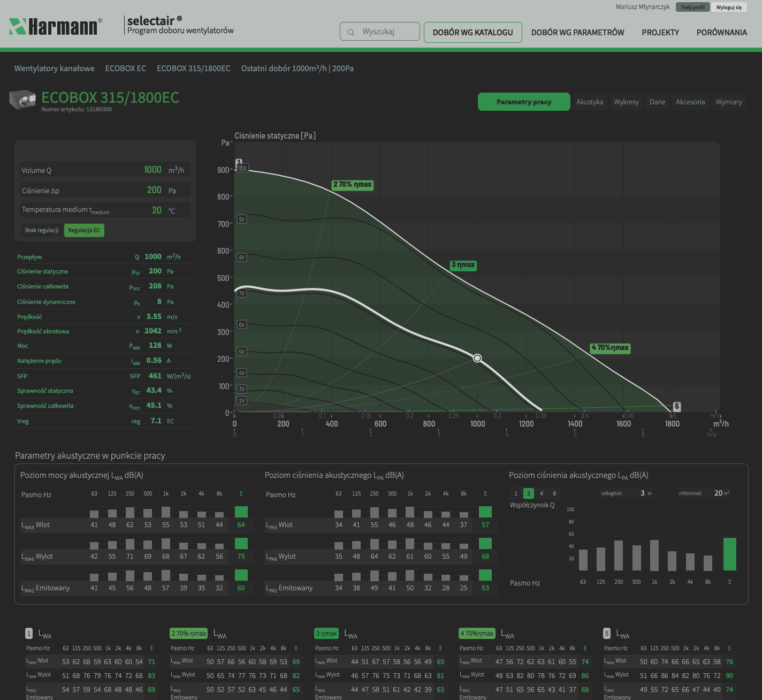Click the 9V curve label
Screen dimensions: 762x700
click(242, 219)
